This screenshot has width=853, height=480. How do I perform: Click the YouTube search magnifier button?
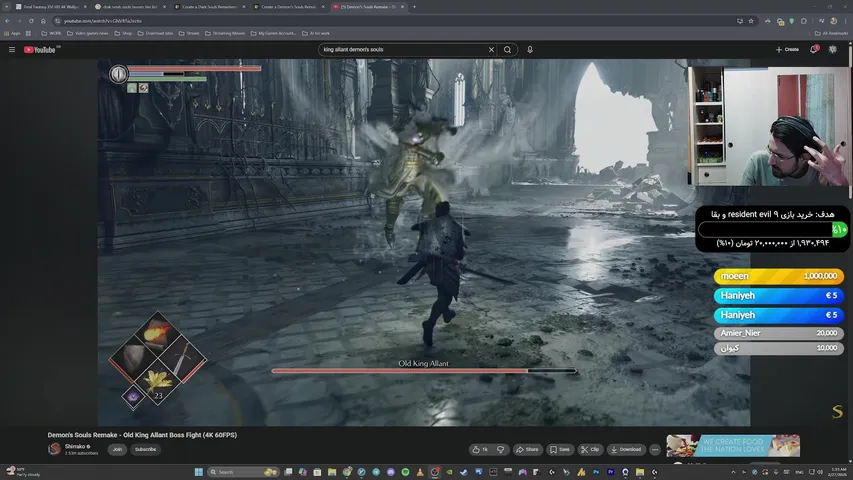click(x=508, y=50)
